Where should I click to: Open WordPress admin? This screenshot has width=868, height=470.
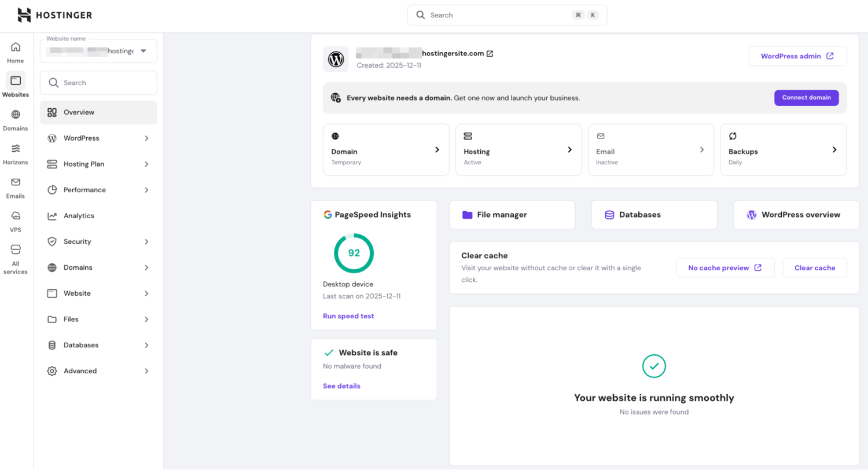(x=797, y=56)
